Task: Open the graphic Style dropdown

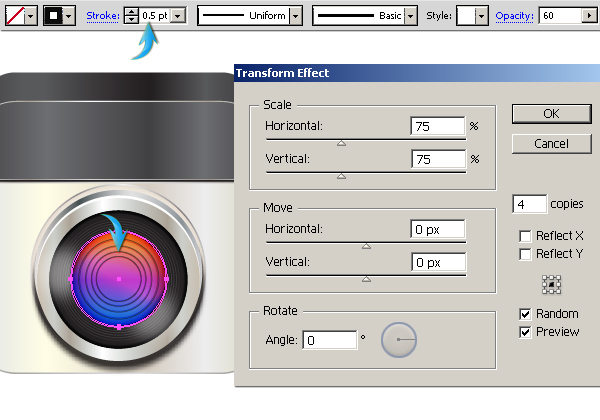Action: tap(481, 16)
